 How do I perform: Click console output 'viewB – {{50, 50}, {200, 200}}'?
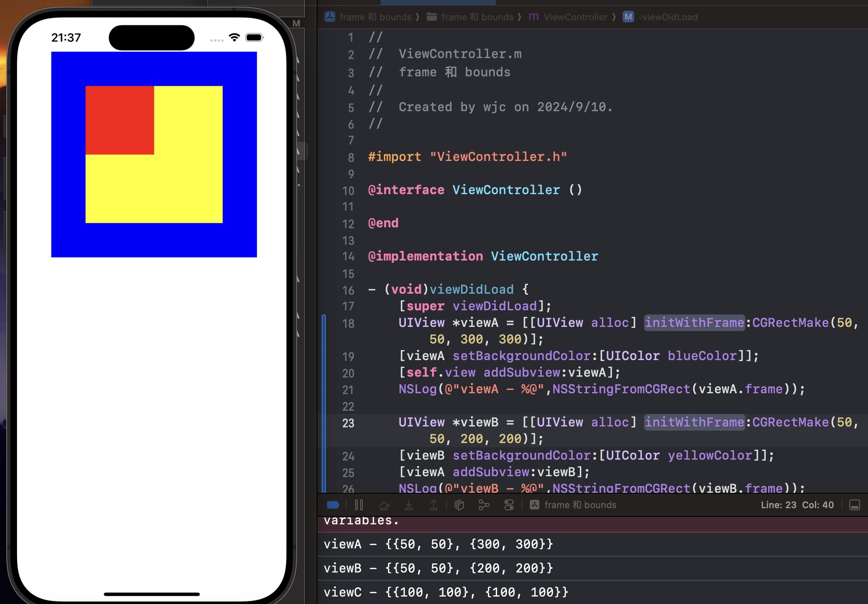[438, 568]
